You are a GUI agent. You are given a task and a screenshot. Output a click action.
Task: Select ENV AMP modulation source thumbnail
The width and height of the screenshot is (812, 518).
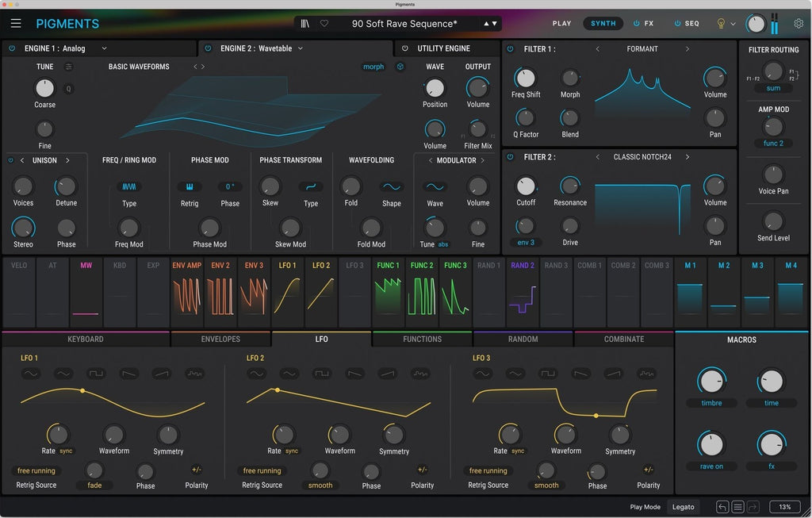point(187,292)
